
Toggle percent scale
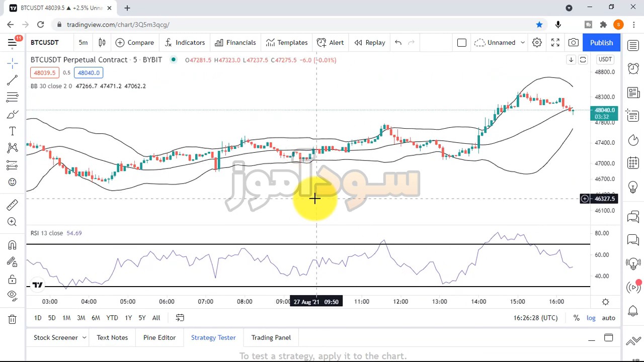coord(577,318)
